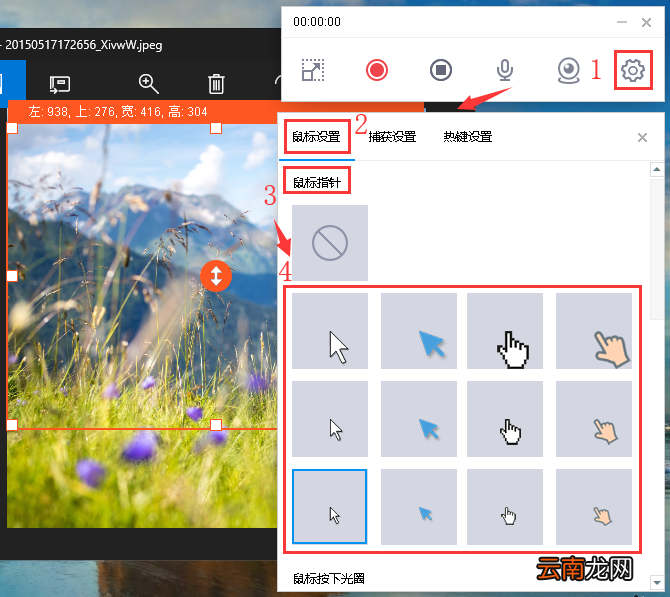The image size is (670, 597).
Task: Select the large white arrow cursor
Action: pyautogui.click(x=329, y=331)
